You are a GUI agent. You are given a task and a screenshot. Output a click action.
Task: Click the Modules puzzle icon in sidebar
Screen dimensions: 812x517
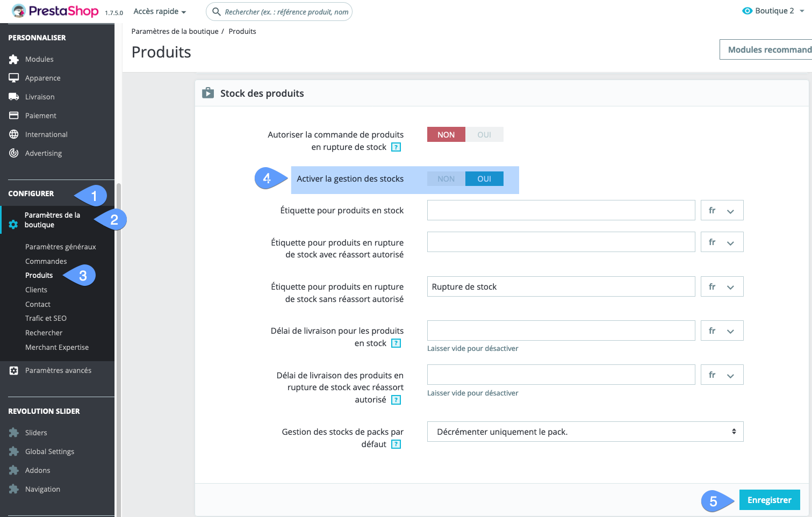(x=14, y=59)
